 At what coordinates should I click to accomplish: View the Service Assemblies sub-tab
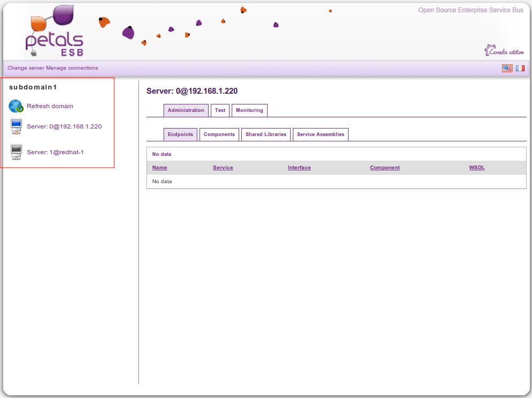tap(321, 134)
